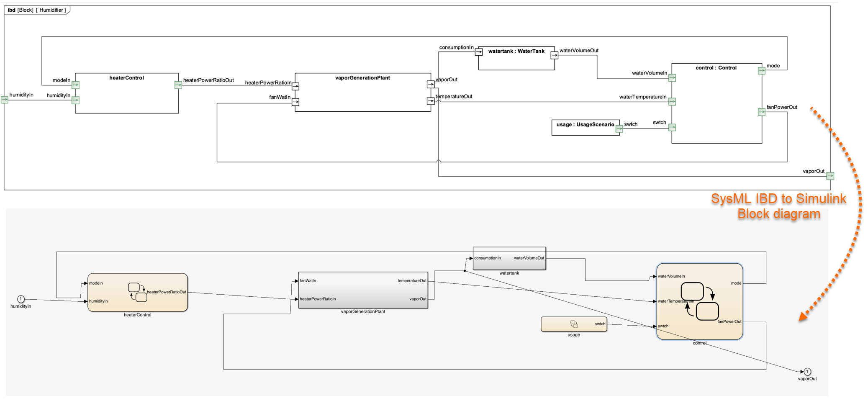
Task: Click the consumptionIn port on watertank IBD block
Action: [479, 52]
